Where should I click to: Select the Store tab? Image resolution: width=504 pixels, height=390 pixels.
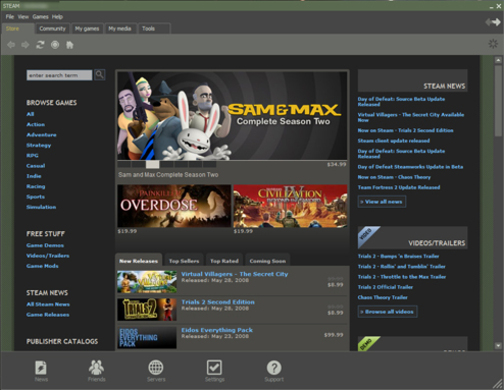click(x=18, y=29)
